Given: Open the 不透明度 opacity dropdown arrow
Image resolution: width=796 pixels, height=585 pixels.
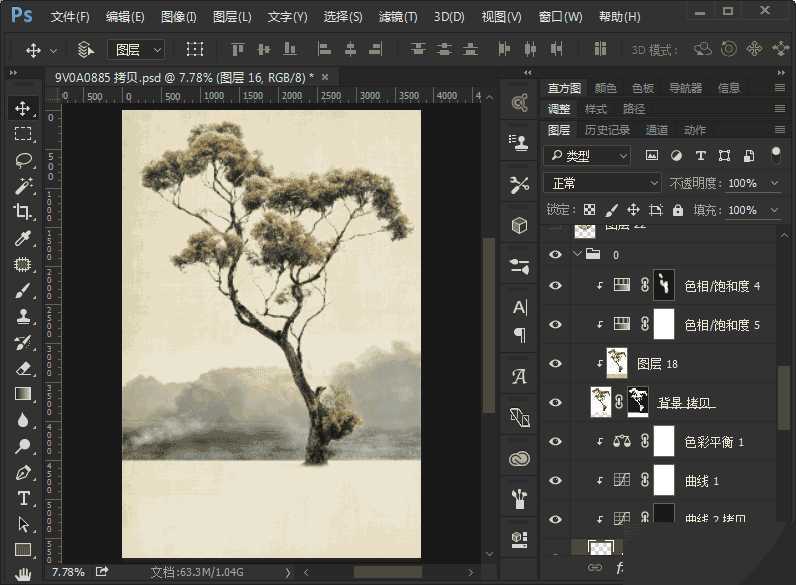Looking at the screenshot, I should pyautogui.click(x=775, y=183).
